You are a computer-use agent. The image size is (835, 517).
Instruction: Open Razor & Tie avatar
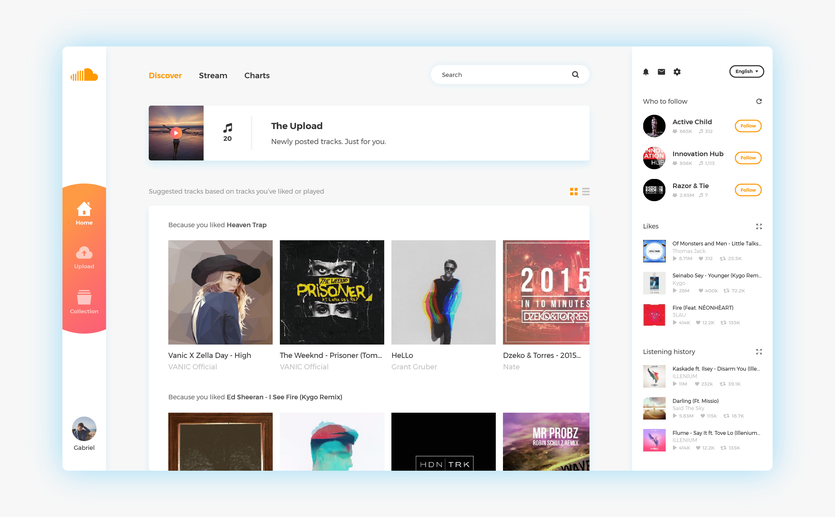pos(654,190)
